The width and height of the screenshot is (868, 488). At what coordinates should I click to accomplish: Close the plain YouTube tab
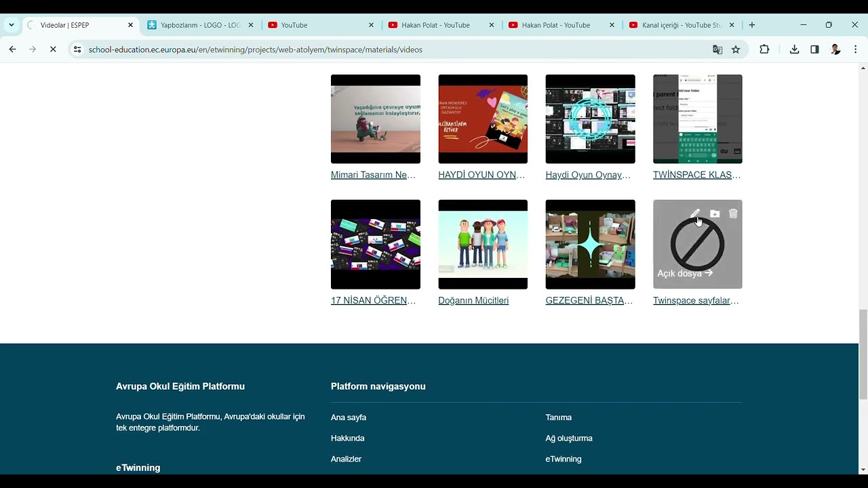click(x=371, y=25)
